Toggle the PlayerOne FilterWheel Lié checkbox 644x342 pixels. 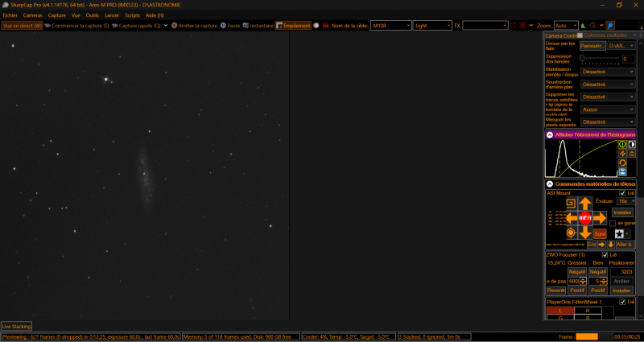pyautogui.click(x=622, y=302)
